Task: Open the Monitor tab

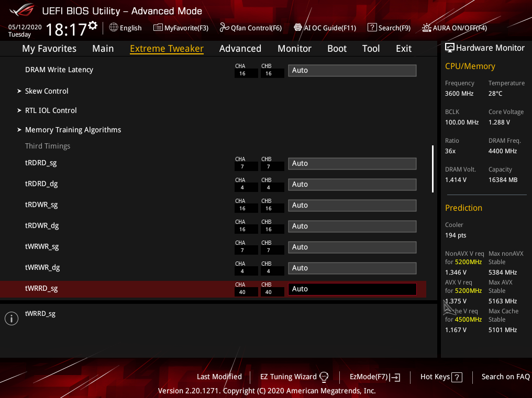Action: pyautogui.click(x=294, y=49)
